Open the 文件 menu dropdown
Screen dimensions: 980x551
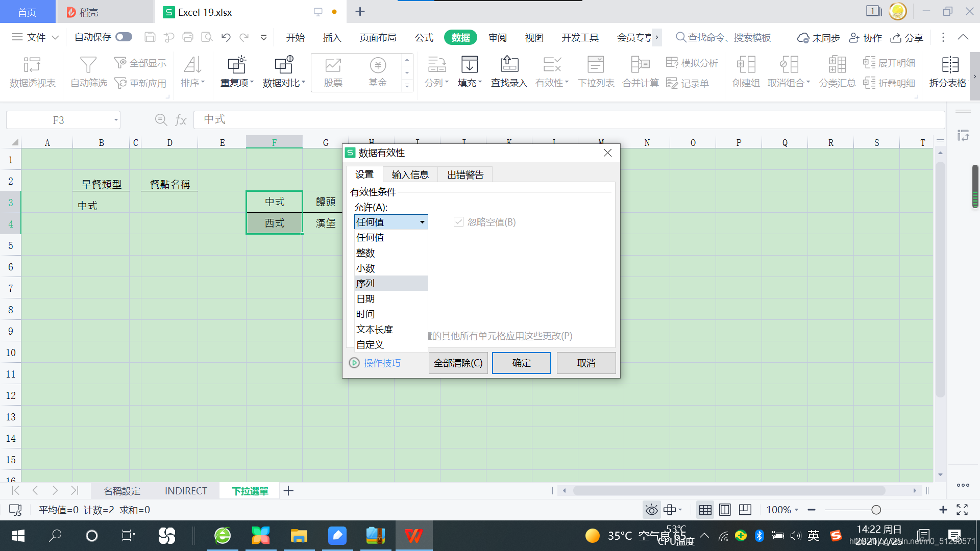[x=36, y=37]
